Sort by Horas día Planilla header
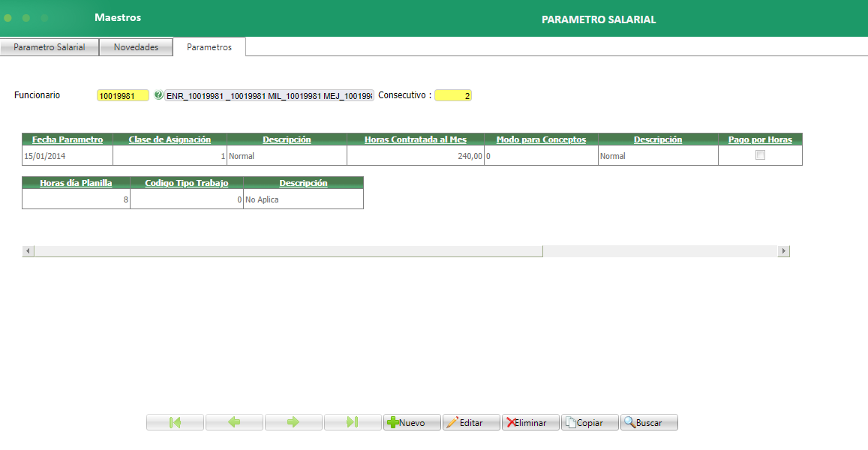Screen dimensions: 868x450 pos(76,183)
